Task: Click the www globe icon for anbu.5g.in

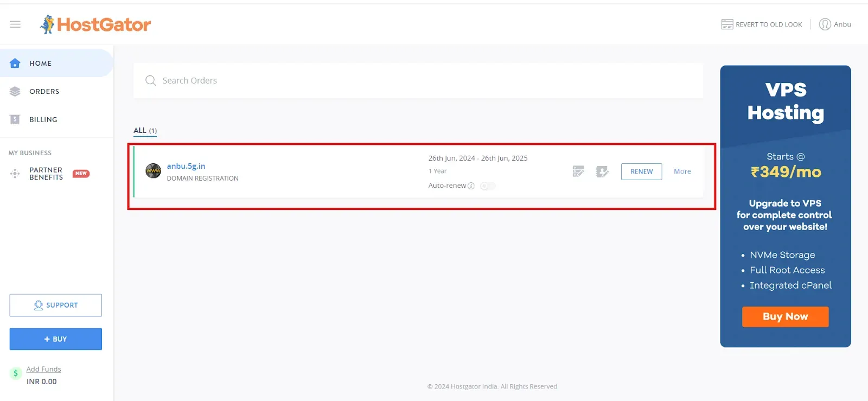Action: coord(154,171)
